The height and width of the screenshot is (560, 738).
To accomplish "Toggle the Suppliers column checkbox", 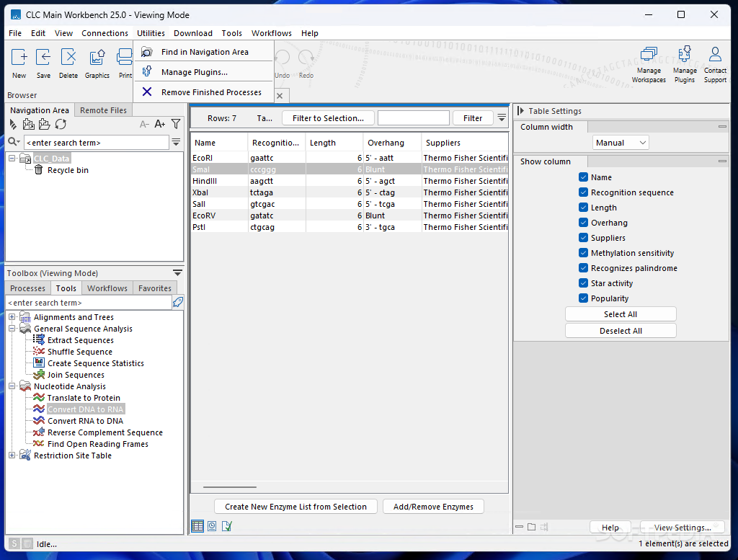I will tap(583, 238).
